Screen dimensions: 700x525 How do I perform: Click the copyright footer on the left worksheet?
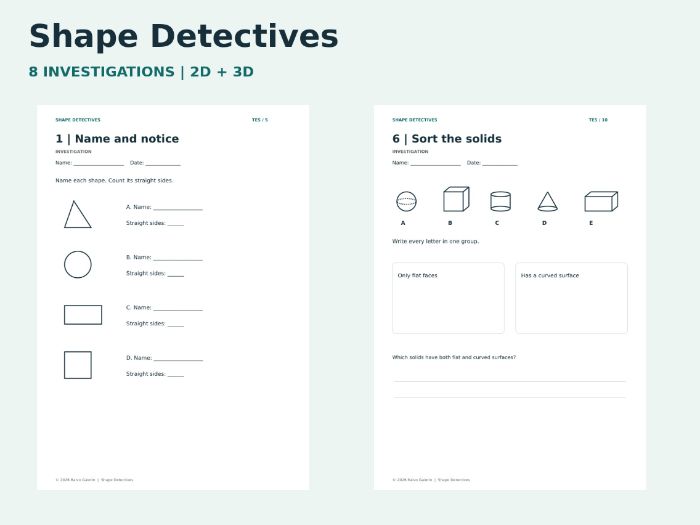94,480
